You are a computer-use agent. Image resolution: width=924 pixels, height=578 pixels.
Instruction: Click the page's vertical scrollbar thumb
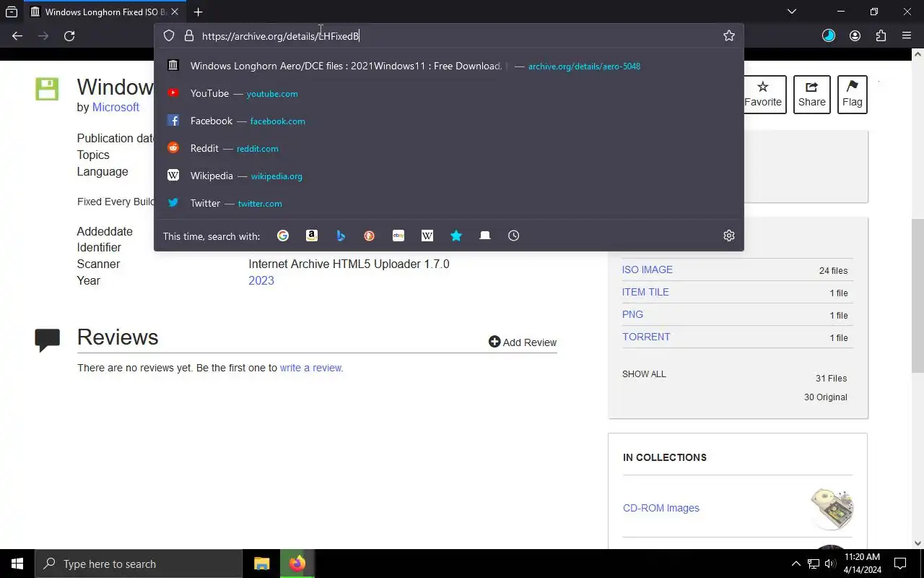point(918,295)
